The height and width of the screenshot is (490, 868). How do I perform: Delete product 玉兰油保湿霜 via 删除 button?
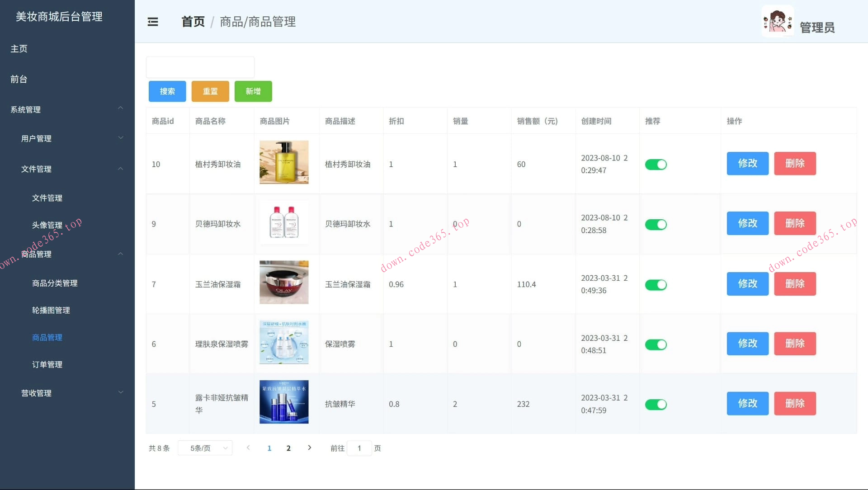pyautogui.click(x=795, y=284)
